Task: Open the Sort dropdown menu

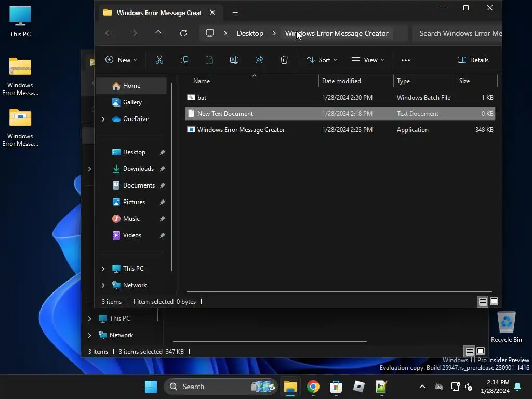Action: 321,60
